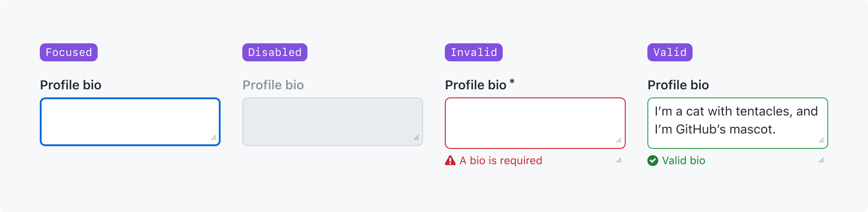Image resolution: width=868 pixels, height=212 pixels.
Task: Click into the red-bordered invalid textarea
Action: coord(535,123)
